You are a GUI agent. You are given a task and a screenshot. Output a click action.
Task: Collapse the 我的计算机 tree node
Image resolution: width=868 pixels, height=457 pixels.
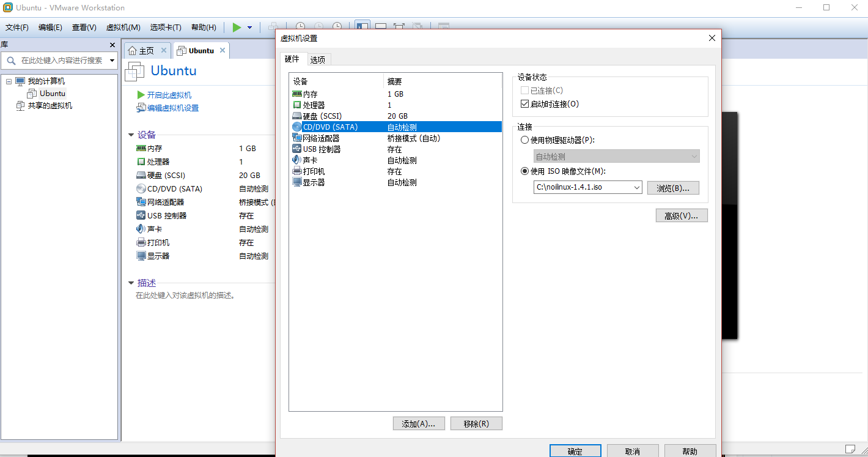click(x=9, y=81)
